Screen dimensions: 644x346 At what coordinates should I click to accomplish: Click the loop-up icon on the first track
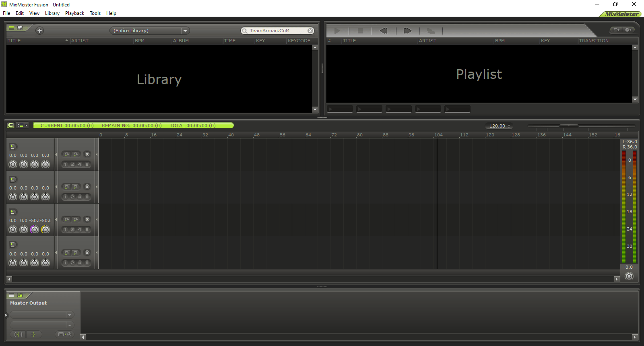coord(67,154)
